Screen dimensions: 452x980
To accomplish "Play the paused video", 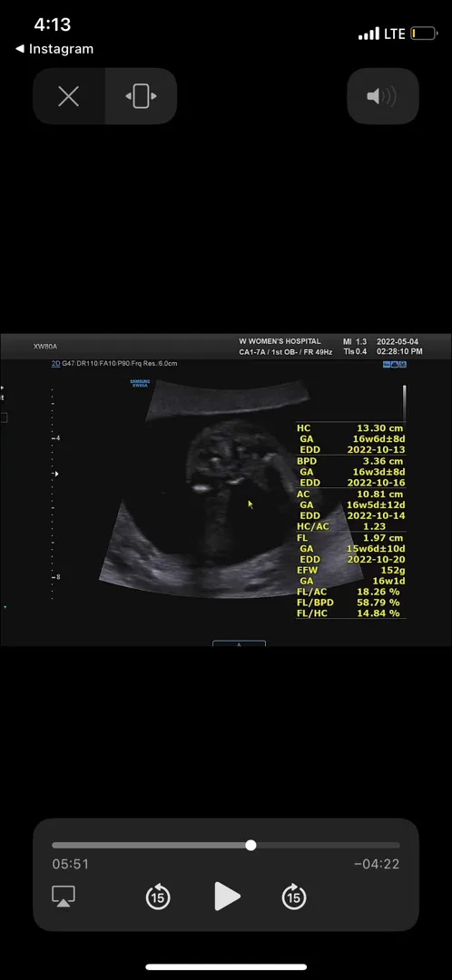I will pyautogui.click(x=227, y=897).
